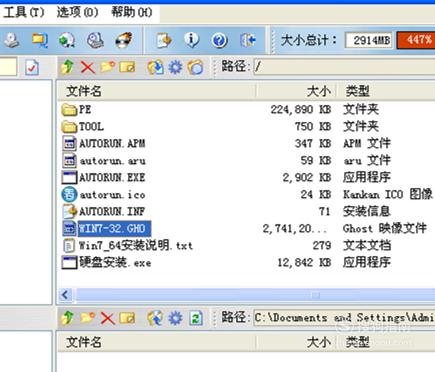This screenshot has height=372, width=435.
Task: Click the Ghost 映像文件 type cell
Action: [385, 229]
